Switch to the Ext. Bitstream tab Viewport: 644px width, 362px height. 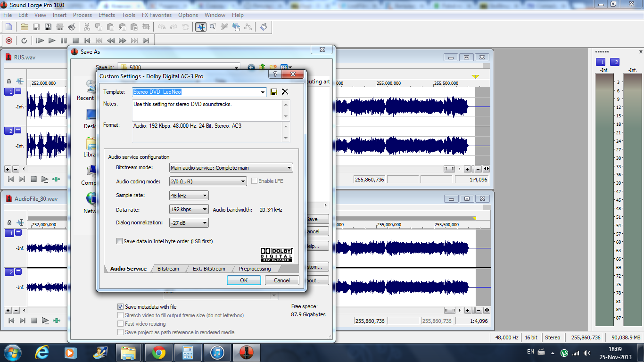click(209, 269)
